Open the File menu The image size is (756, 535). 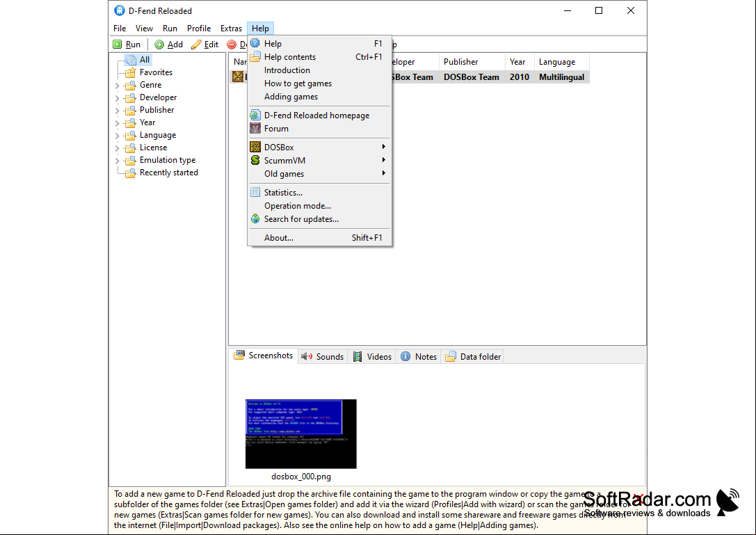click(x=120, y=29)
